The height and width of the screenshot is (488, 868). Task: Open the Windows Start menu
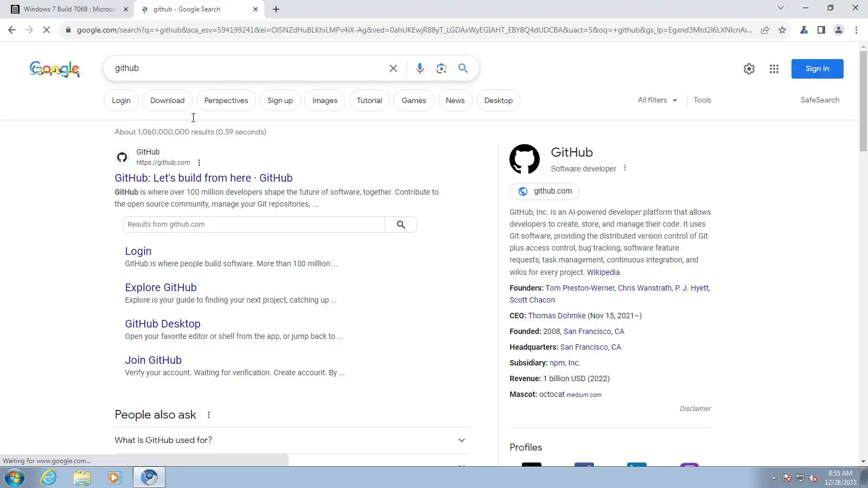click(x=15, y=478)
